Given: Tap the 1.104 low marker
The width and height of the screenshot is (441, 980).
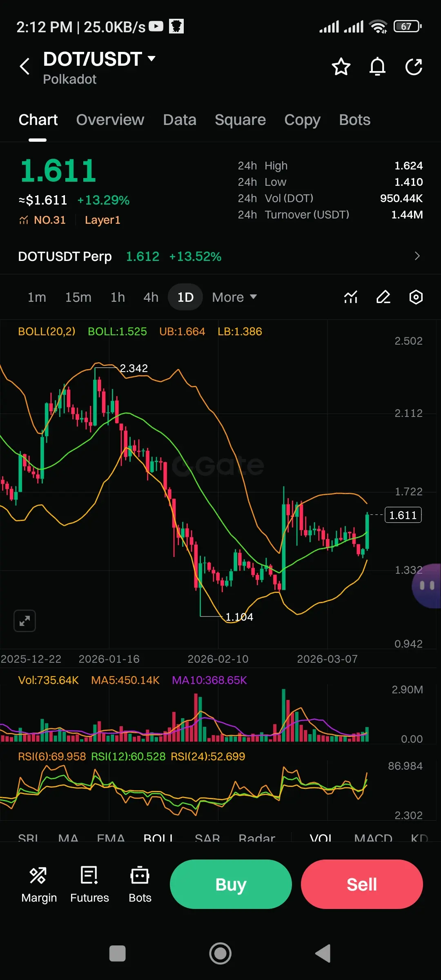Looking at the screenshot, I should [x=239, y=617].
